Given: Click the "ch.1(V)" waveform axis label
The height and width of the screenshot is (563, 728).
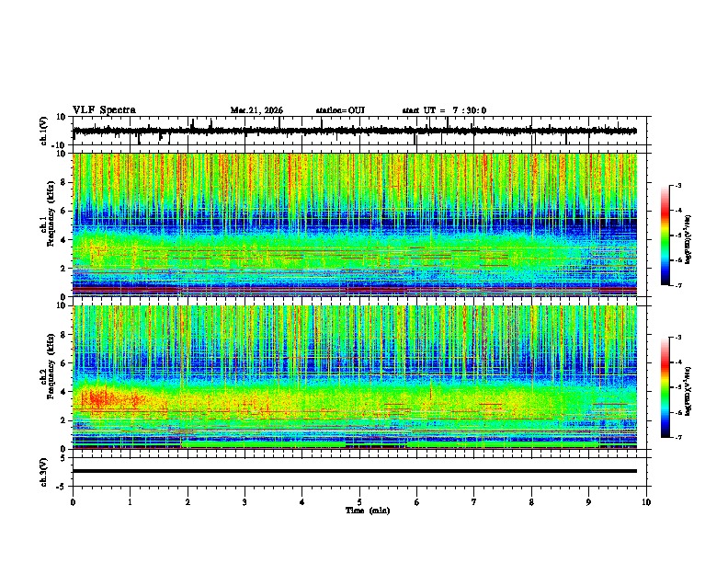Looking at the screenshot, I should click(x=44, y=131).
